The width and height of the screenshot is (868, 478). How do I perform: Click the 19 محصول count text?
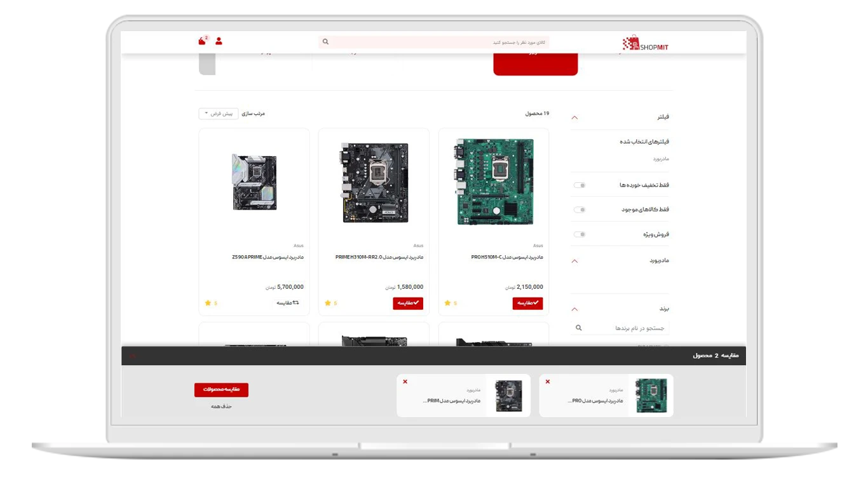click(537, 114)
